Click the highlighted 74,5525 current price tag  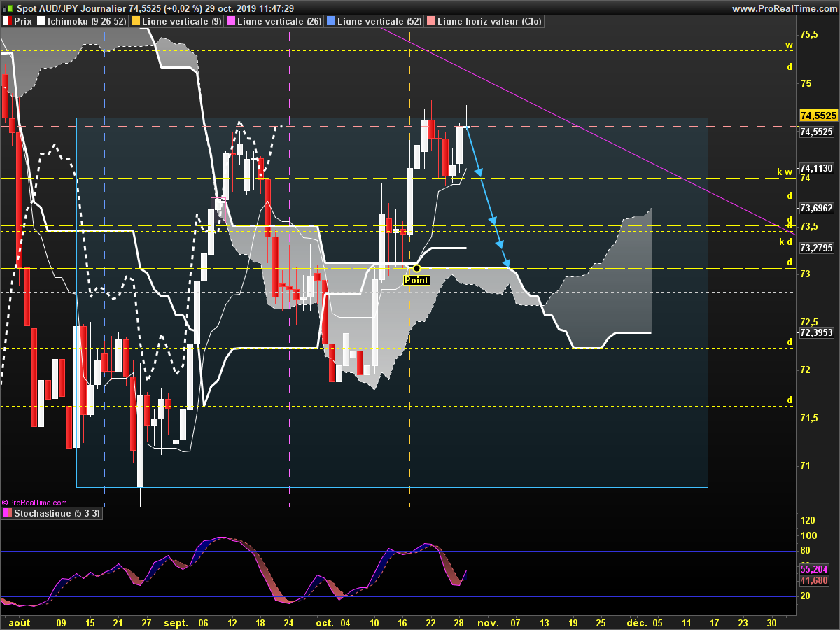818,115
